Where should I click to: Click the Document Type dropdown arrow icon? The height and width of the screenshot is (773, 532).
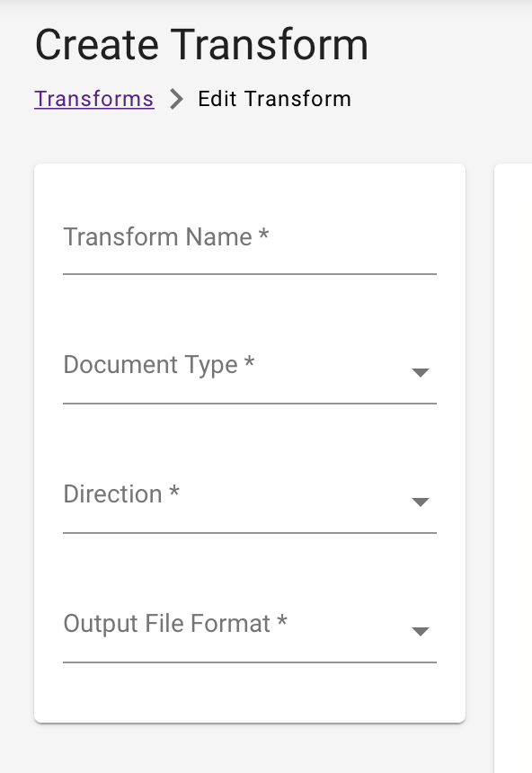420,372
